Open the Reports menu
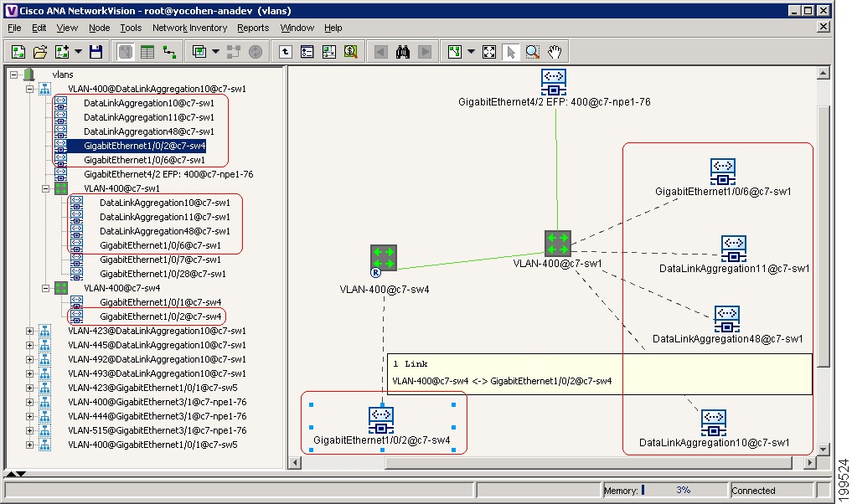This screenshot has height=504, width=852. [x=253, y=28]
